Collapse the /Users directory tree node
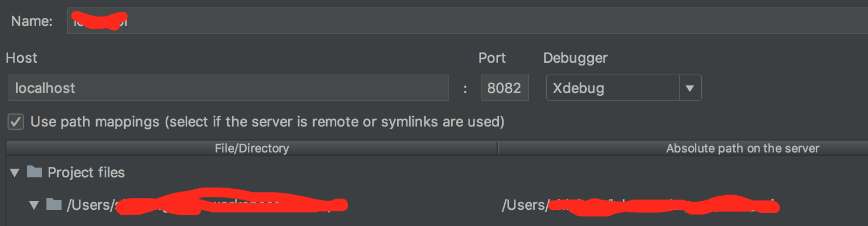Viewport: 868px width, 226px height. tap(34, 205)
